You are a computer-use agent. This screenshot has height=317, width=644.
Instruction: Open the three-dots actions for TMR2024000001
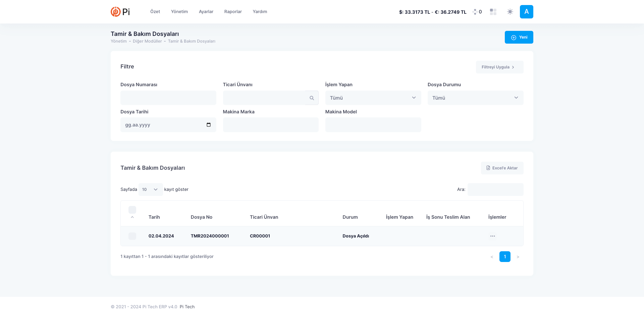[492, 236]
